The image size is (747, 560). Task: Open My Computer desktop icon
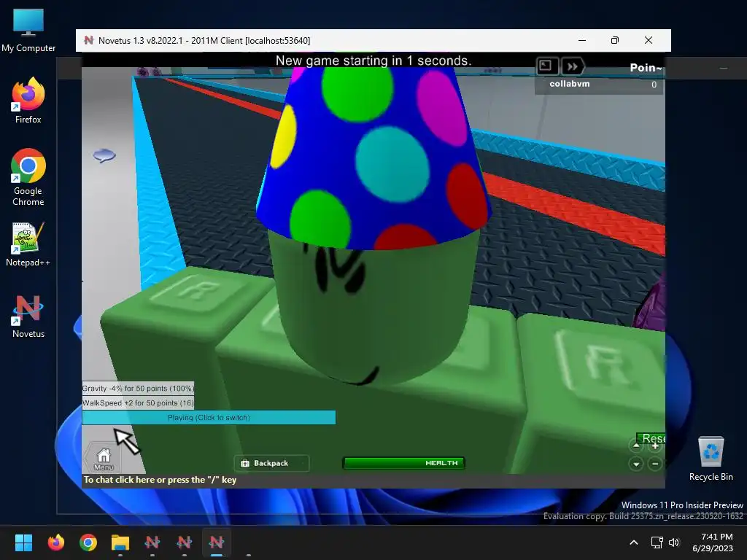(28, 31)
